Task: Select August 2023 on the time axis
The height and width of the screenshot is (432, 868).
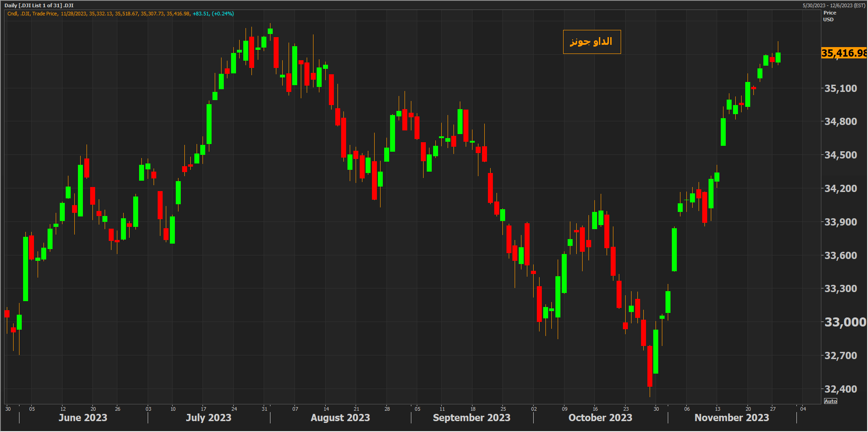Action: 340,418
